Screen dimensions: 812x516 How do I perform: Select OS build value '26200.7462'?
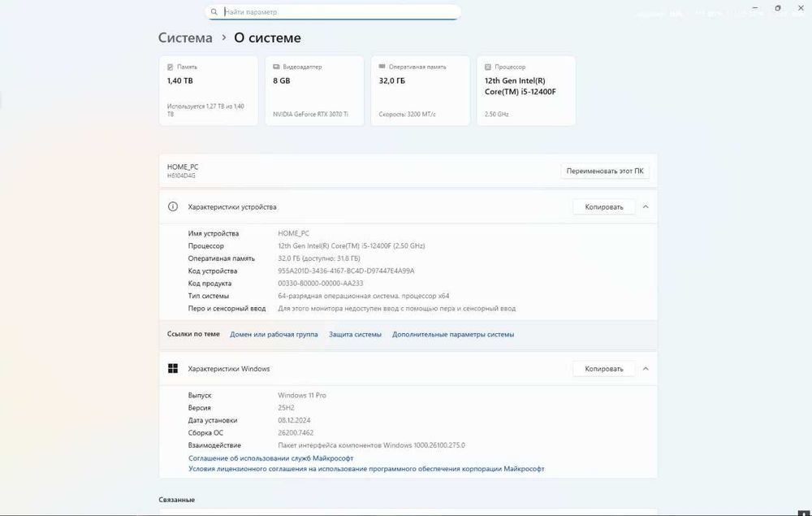click(296, 432)
